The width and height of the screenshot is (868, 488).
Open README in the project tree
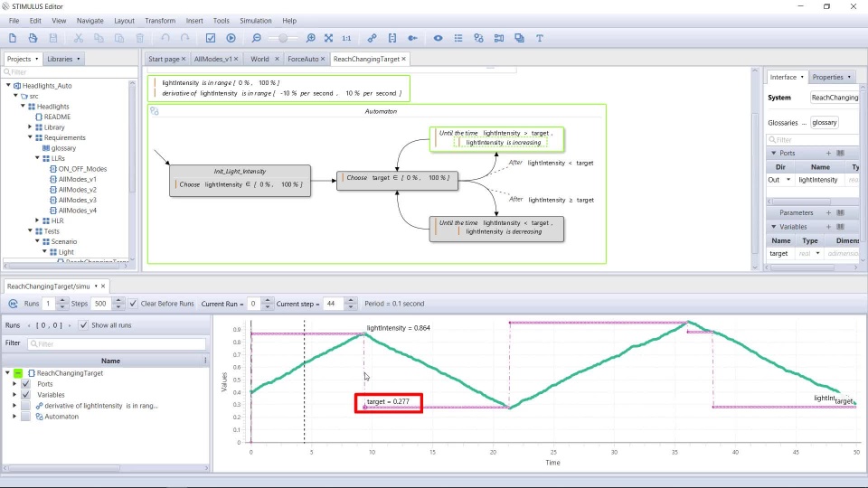click(57, 117)
